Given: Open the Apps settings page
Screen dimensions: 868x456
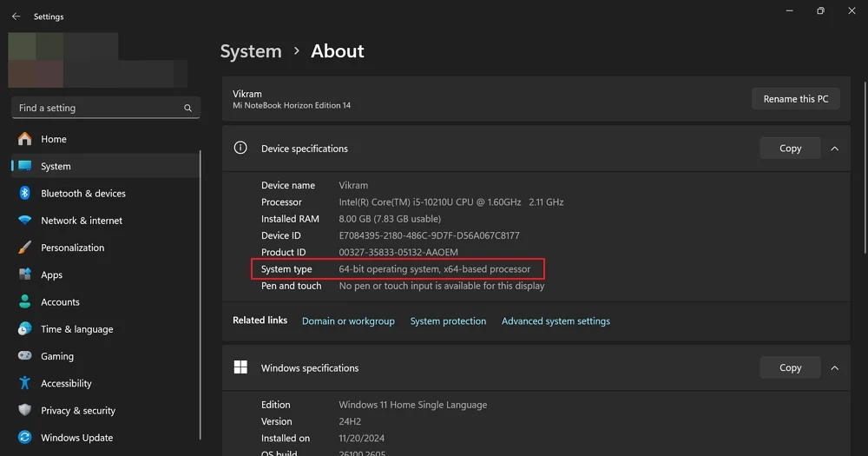Looking at the screenshot, I should pyautogui.click(x=52, y=275).
